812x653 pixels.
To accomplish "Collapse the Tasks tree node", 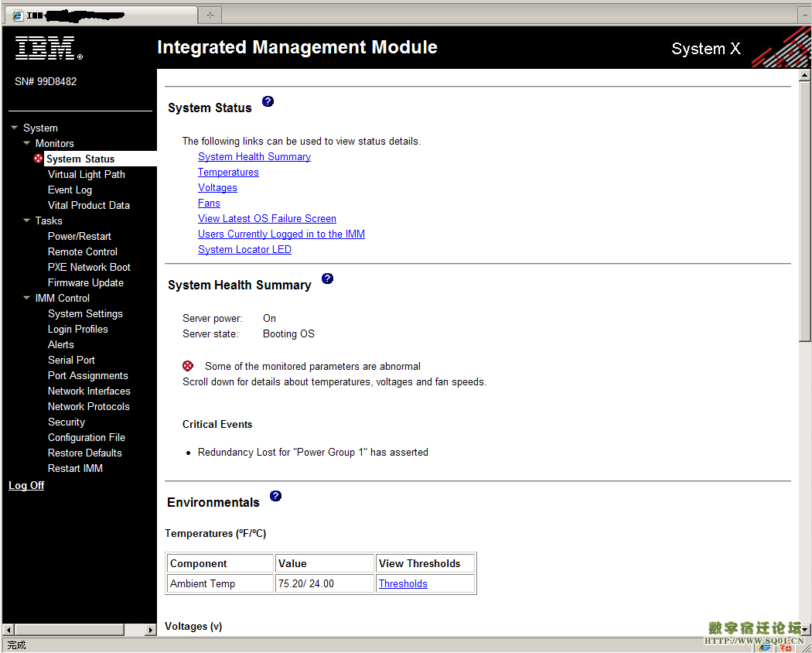I will (27, 221).
